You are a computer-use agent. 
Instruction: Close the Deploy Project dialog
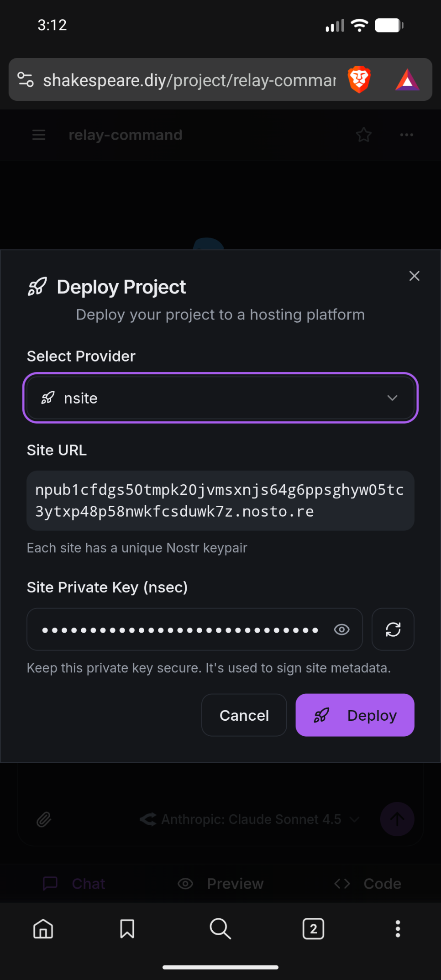pyautogui.click(x=414, y=276)
